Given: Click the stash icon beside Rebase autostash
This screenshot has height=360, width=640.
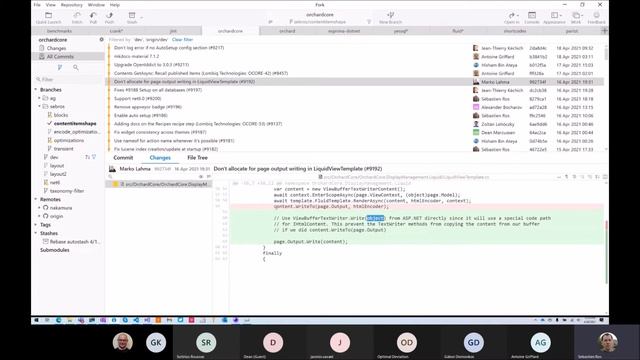Looking at the screenshot, I should 46,242.
